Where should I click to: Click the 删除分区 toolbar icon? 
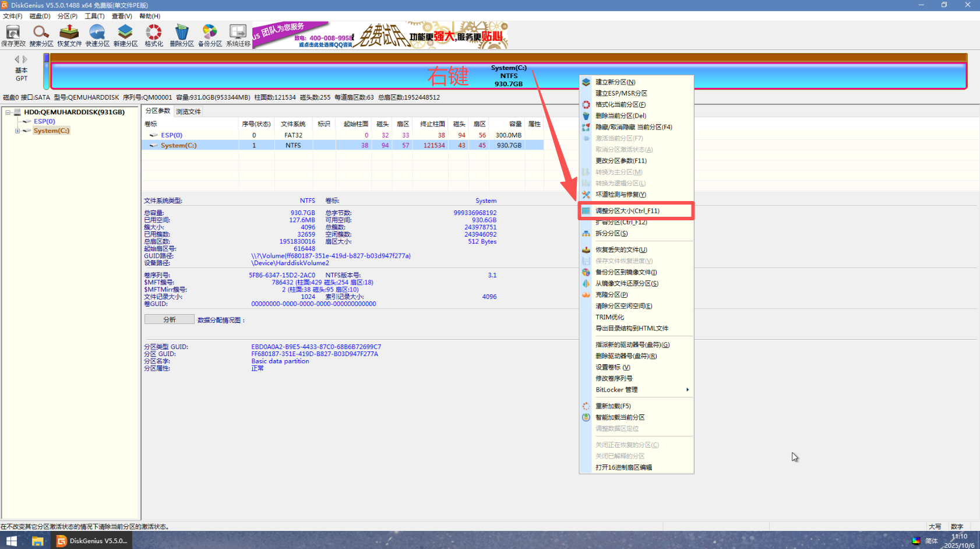pos(182,35)
